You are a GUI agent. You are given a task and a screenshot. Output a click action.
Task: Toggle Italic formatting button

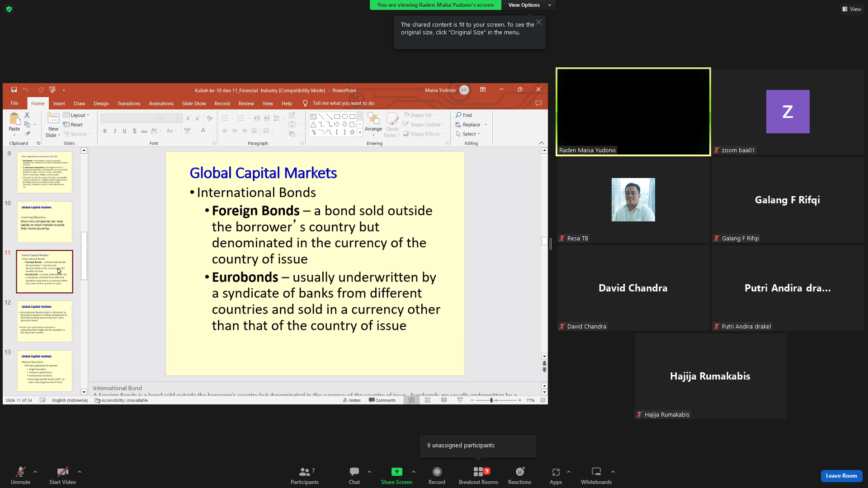pos(115,131)
